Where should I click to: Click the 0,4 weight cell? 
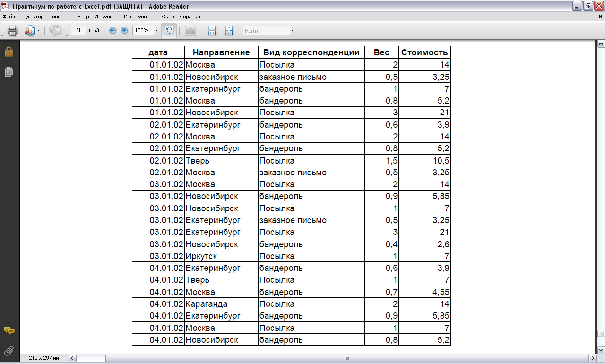point(381,244)
